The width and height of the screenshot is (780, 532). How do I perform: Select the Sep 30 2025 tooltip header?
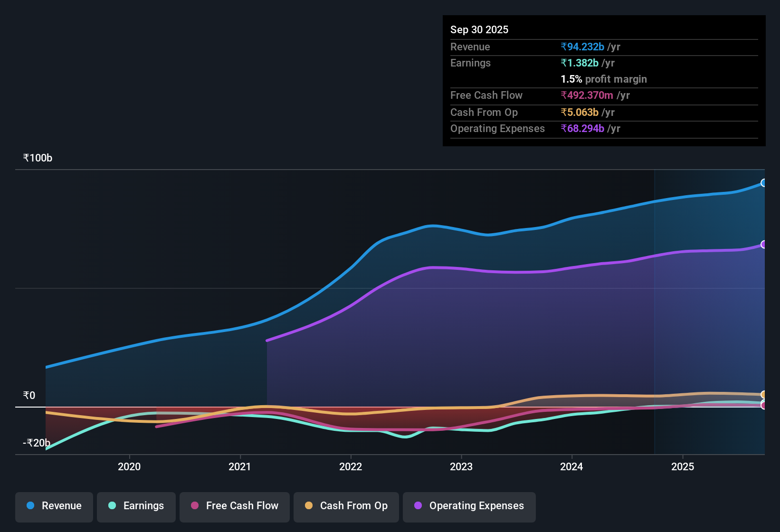479,29
